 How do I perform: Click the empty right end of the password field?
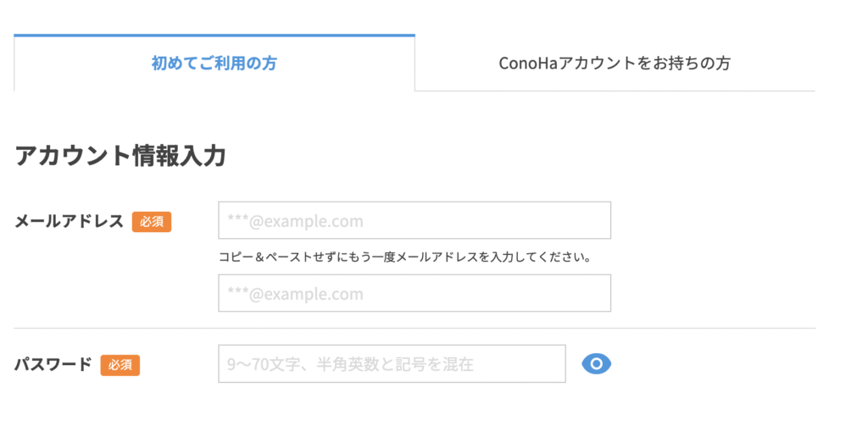(520, 363)
